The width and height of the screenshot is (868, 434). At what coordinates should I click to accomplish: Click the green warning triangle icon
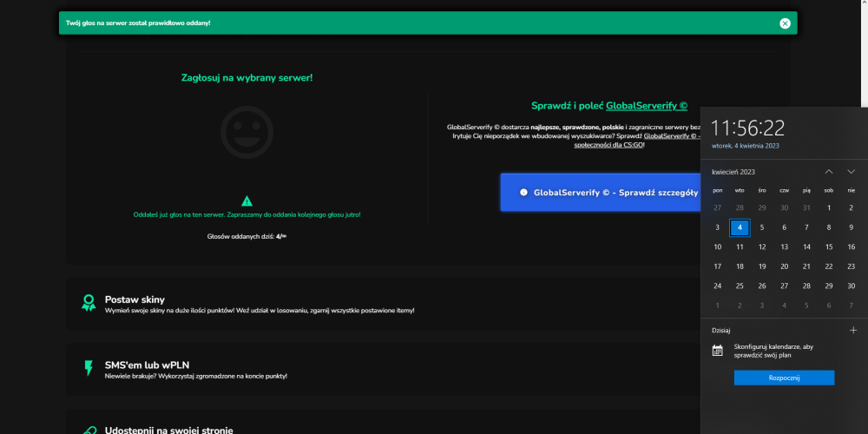tap(247, 201)
